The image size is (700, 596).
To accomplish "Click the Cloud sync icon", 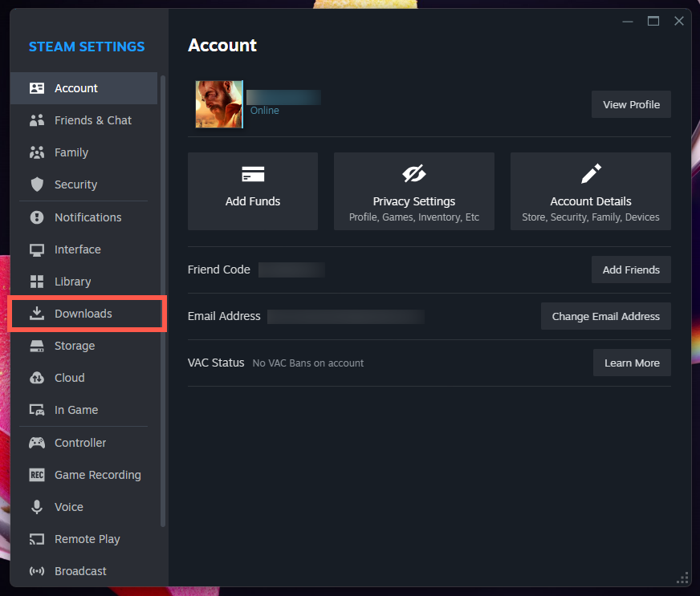I will 37,378.
